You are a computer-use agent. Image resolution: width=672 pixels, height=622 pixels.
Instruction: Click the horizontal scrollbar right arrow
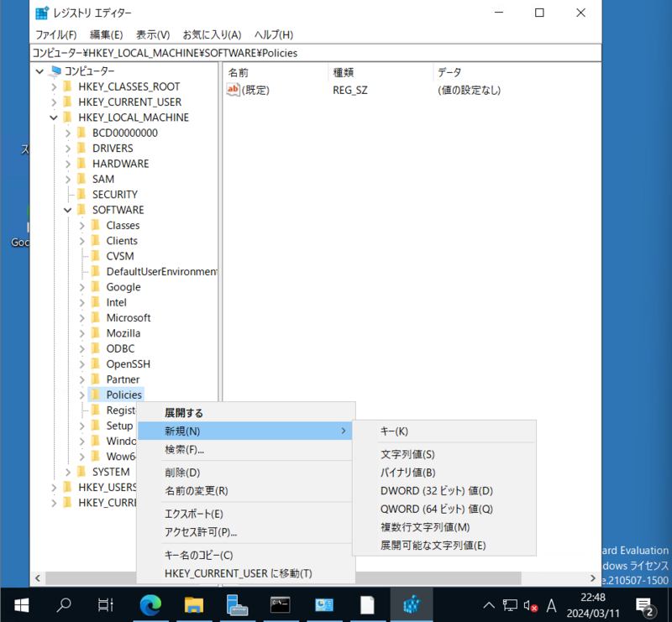(x=593, y=578)
